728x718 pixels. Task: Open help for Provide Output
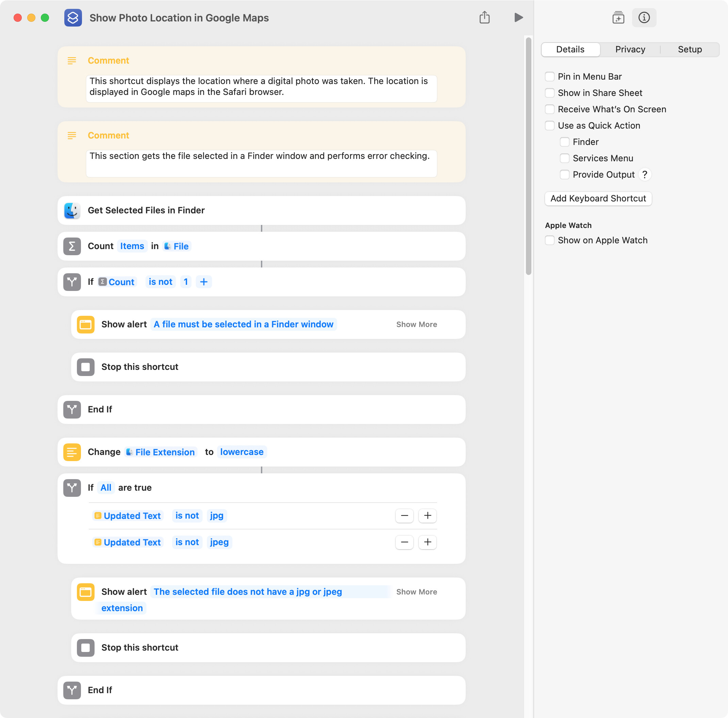[645, 175]
